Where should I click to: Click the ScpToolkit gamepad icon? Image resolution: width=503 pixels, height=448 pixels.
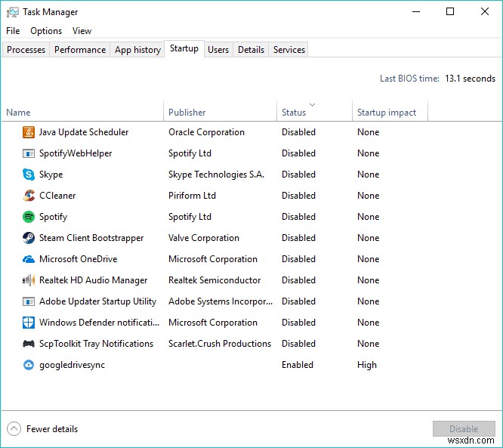29,344
